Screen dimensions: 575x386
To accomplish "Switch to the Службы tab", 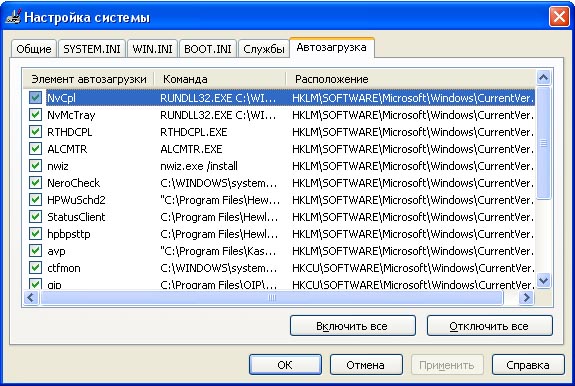I will 264,49.
